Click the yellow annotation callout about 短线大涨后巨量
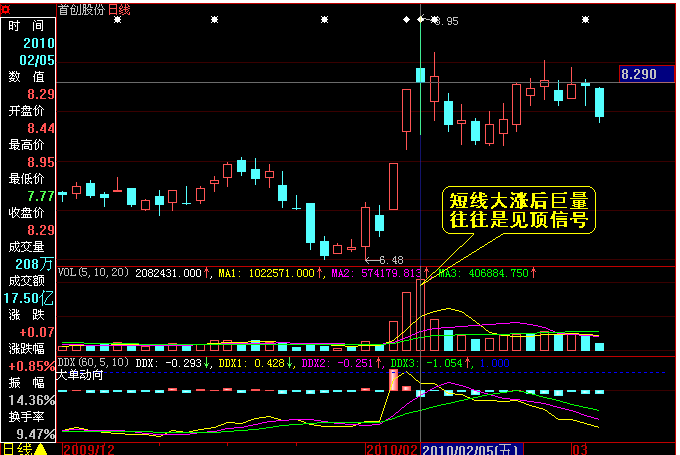 point(519,210)
